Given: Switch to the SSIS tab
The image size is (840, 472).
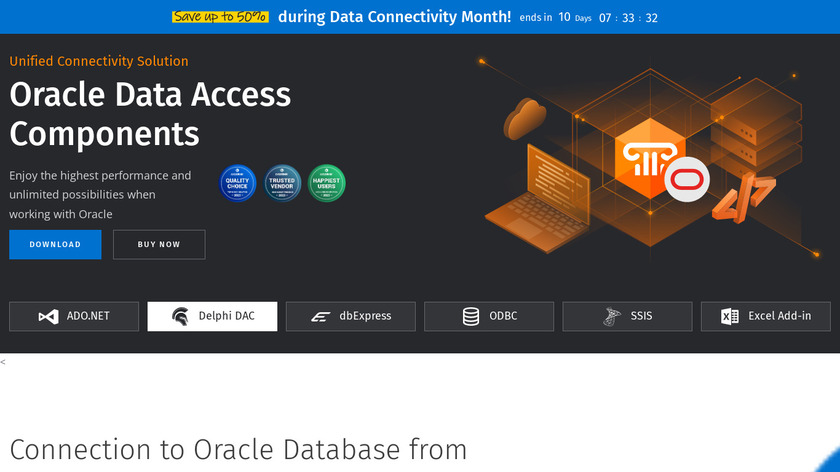Looking at the screenshot, I should (x=627, y=316).
